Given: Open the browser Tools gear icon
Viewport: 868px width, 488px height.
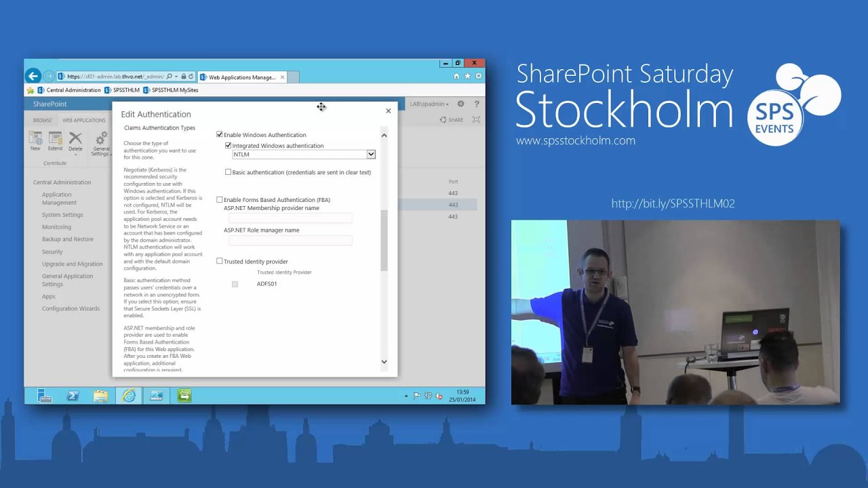Looking at the screenshot, I should click(478, 77).
